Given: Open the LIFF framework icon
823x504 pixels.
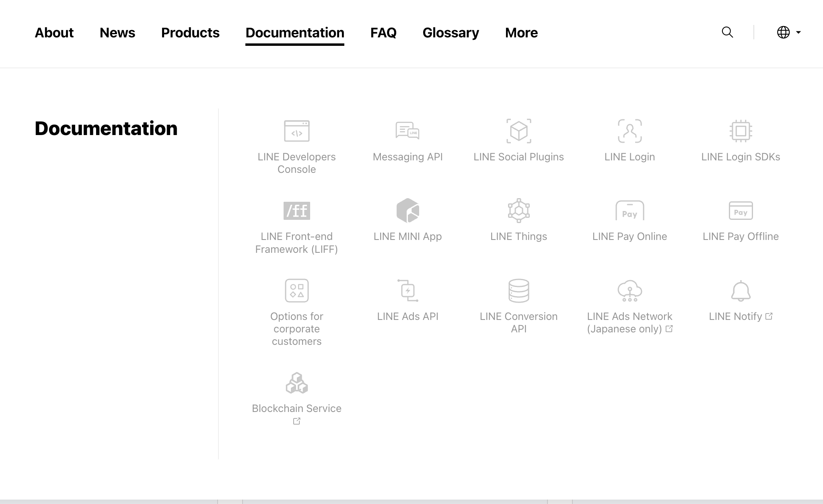Looking at the screenshot, I should (296, 211).
